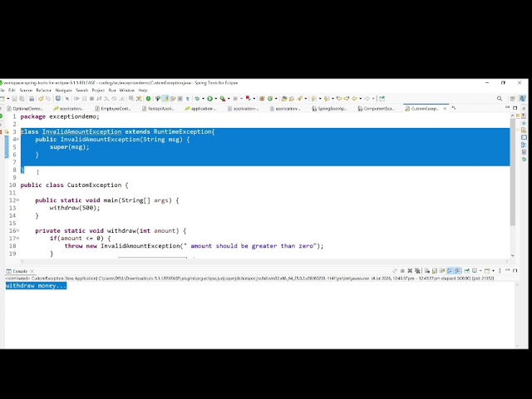Open the Navigate menu
The width and height of the screenshot is (532, 399).
63,91
